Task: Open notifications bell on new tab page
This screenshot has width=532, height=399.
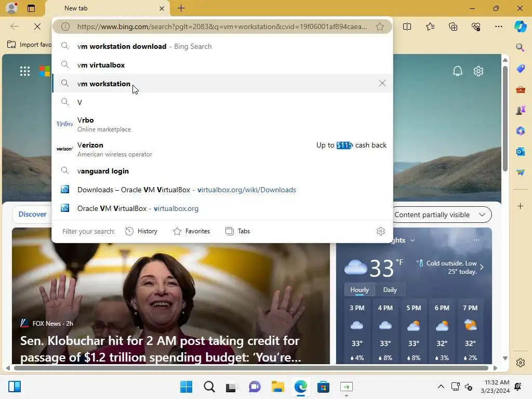Action: coord(457,71)
